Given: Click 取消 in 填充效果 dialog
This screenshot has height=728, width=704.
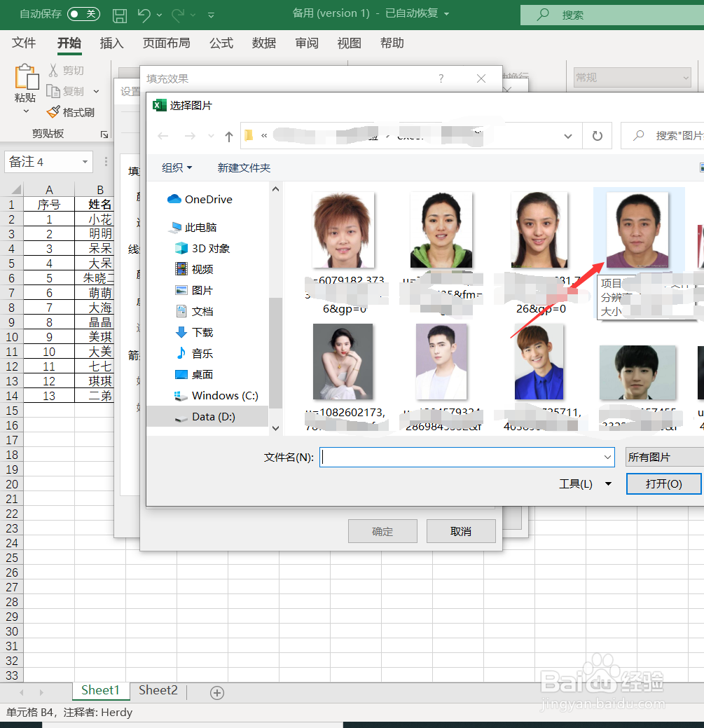Looking at the screenshot, I should [461, 531].
